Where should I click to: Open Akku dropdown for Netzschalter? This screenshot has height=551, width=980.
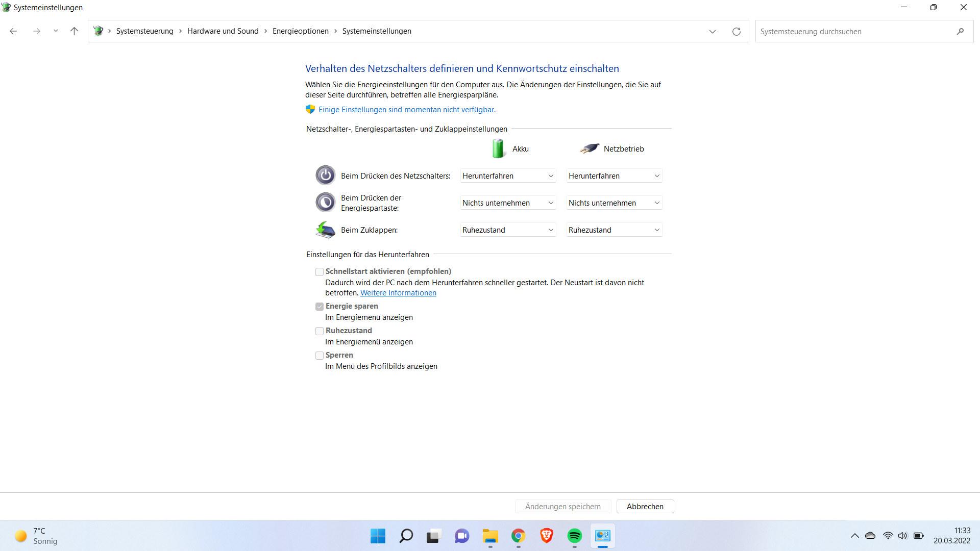[508, 176]
